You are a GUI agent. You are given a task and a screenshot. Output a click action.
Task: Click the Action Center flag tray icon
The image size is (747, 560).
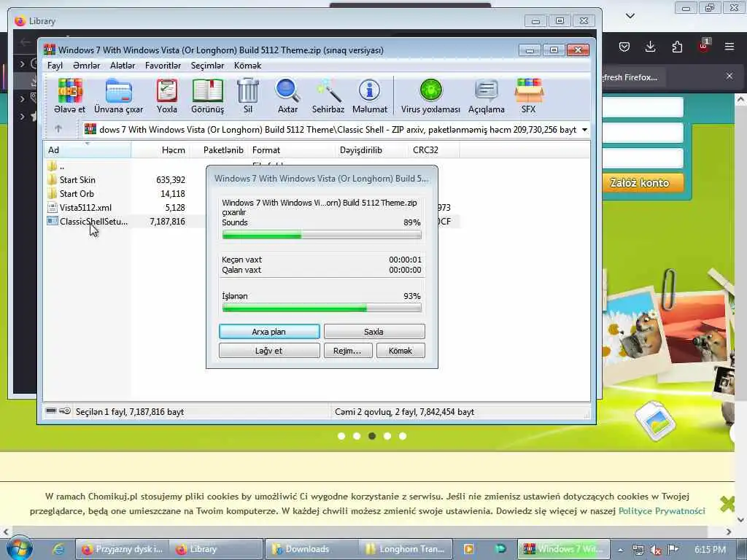point(673,549)
